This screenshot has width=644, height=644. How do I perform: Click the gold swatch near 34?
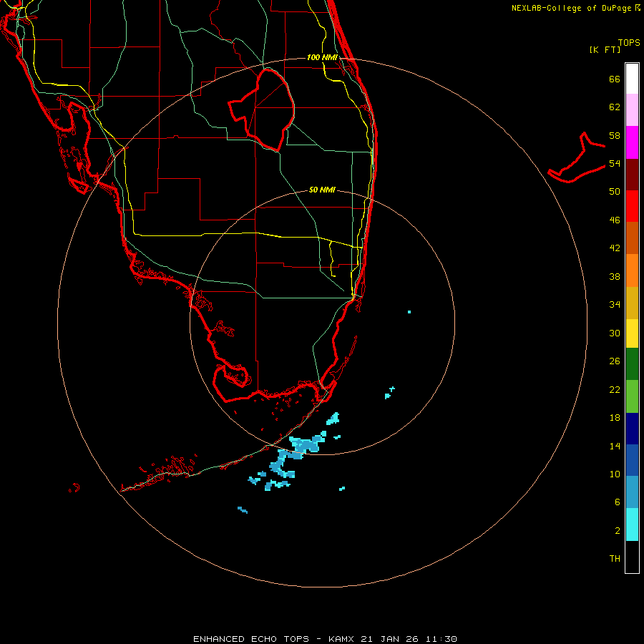click(632, 303)
